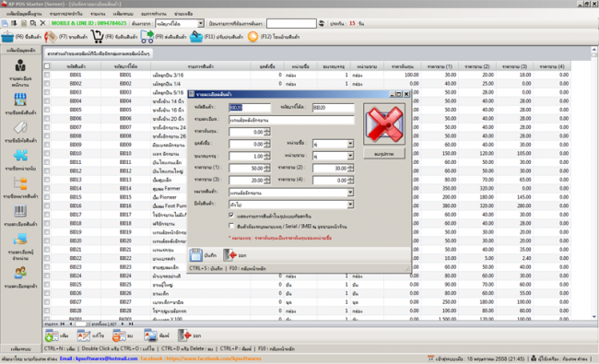Image resolution: width=599 pixels, height=364 pixels.
Task: Open the reports menu (รายงาน)
Action: 99,14
